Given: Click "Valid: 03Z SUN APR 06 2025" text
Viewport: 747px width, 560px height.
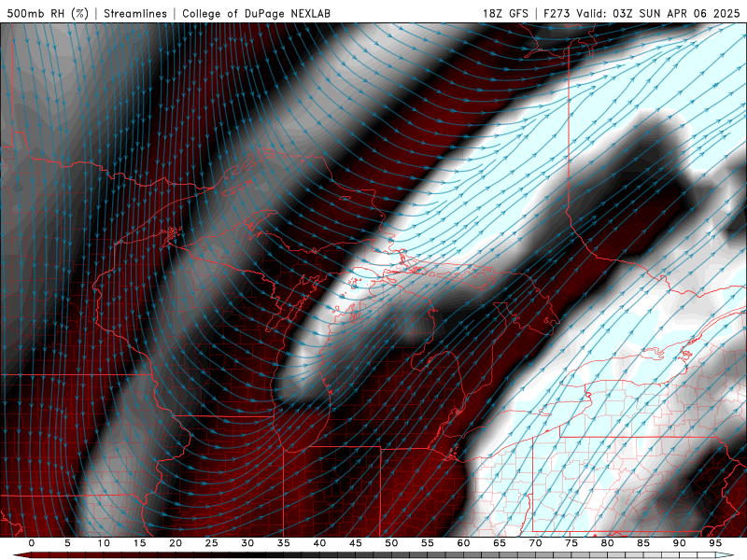Looking at the screenshot, I should [658, 13].
